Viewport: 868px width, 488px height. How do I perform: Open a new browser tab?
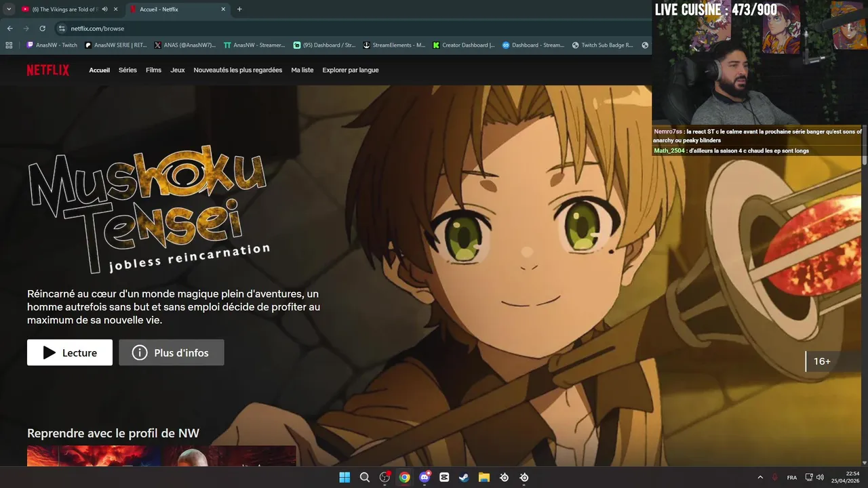(x=239, y=9)
